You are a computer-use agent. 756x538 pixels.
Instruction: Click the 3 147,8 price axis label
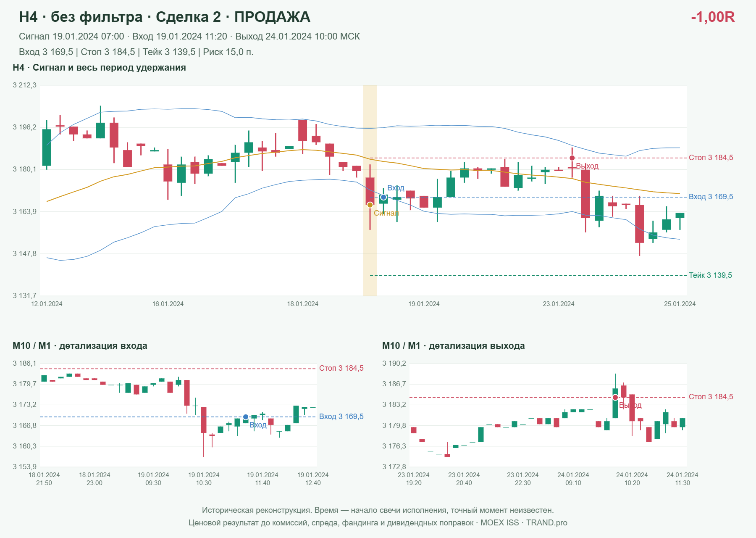tap(25, 253)
